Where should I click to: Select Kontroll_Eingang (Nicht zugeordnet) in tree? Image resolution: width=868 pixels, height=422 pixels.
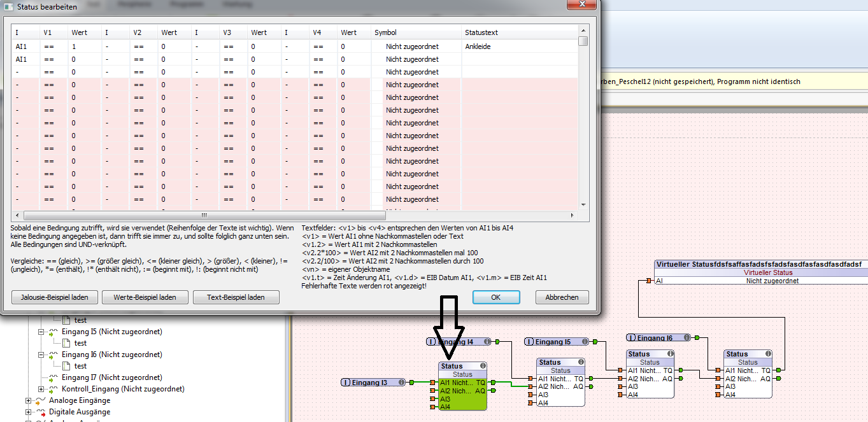coord(123,390)
